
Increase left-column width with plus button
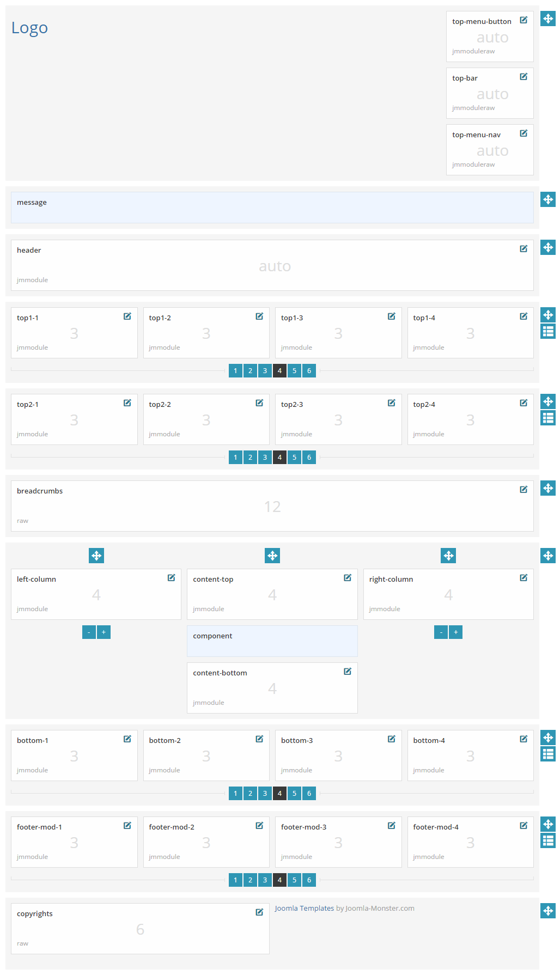pyautogui.click(x=104, y=632)
